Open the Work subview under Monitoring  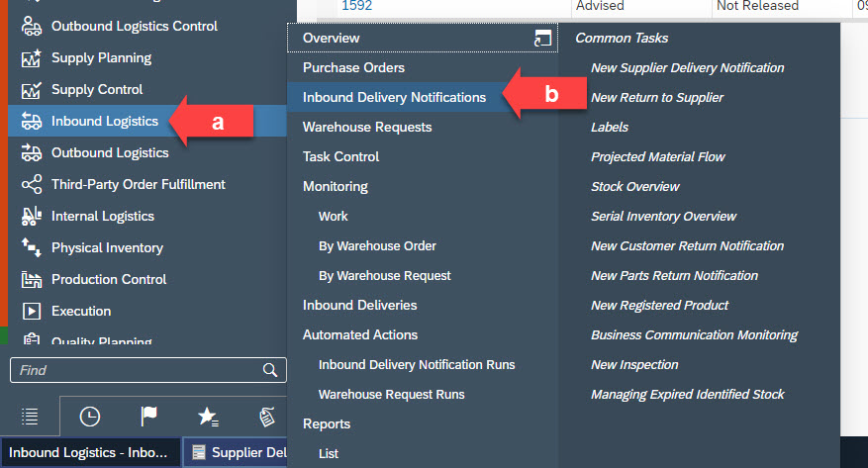tap(334, 217)
